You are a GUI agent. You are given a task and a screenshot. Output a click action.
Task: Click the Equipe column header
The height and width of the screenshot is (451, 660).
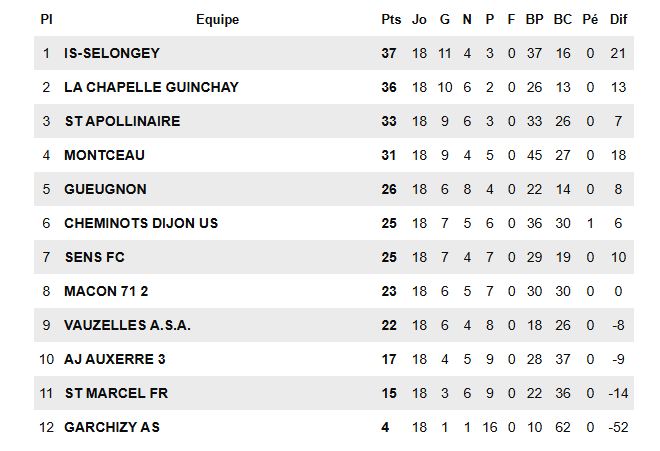coord(218,19)
